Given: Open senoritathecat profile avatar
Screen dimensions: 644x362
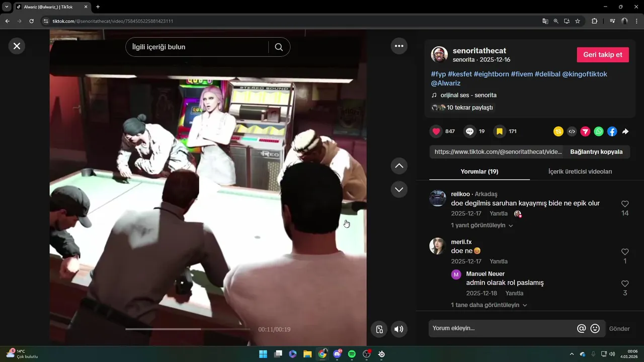Looking at the screenshot, I should 439,55.
